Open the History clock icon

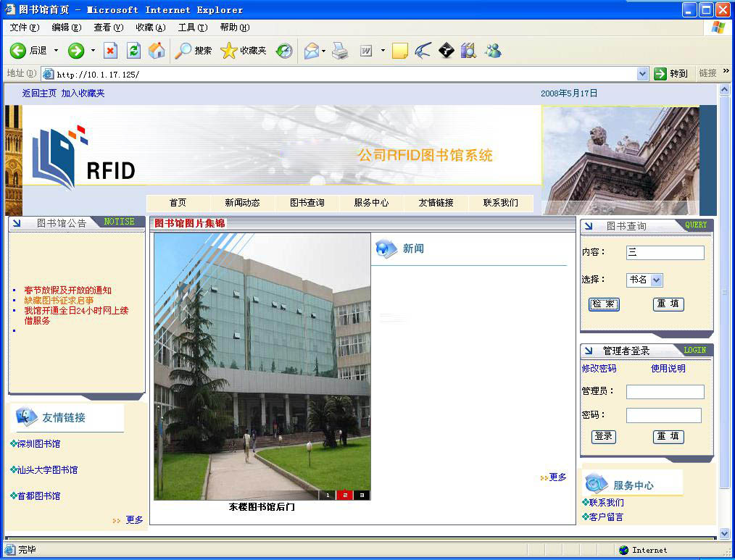pos(284,51)
